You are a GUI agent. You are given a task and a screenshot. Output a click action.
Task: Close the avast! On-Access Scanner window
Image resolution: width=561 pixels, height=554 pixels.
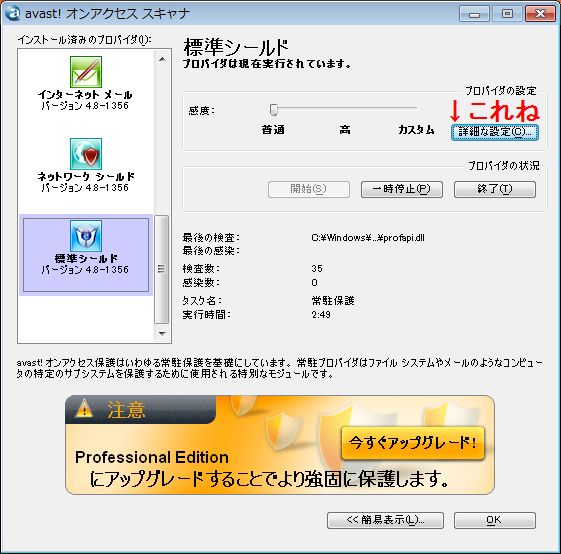tap(540, 14)
